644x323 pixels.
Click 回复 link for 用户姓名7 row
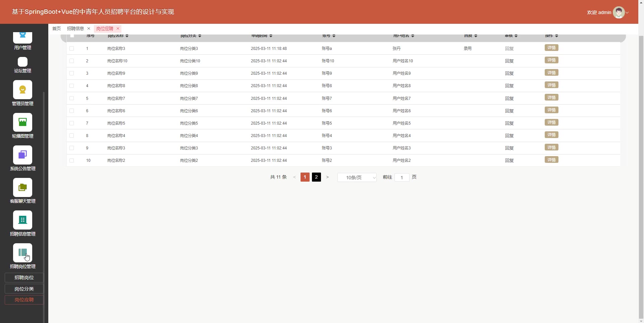click(x=509, y=99)
